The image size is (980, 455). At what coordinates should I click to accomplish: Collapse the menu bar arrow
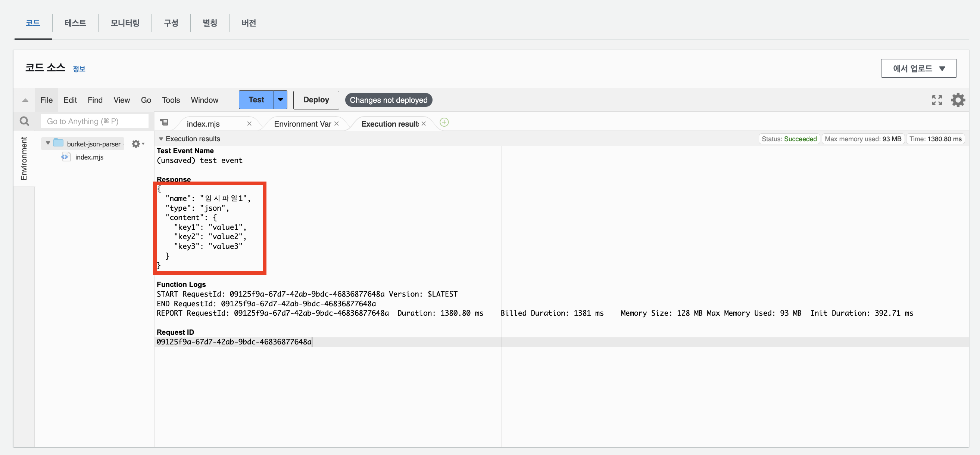click(25, 100)
